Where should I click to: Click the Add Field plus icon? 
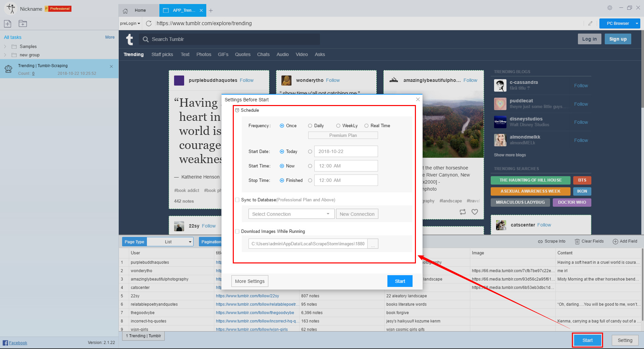click(615, 241)
